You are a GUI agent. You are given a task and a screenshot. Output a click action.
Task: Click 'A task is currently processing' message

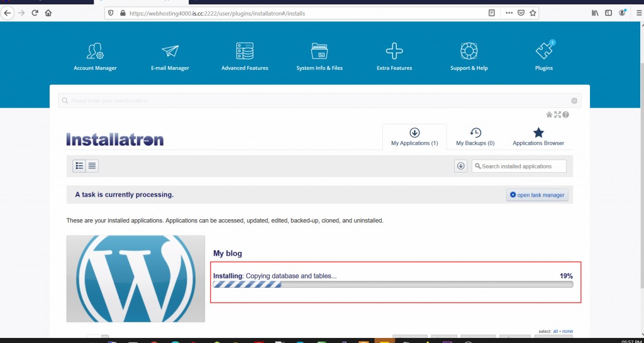tap(125, 195)
